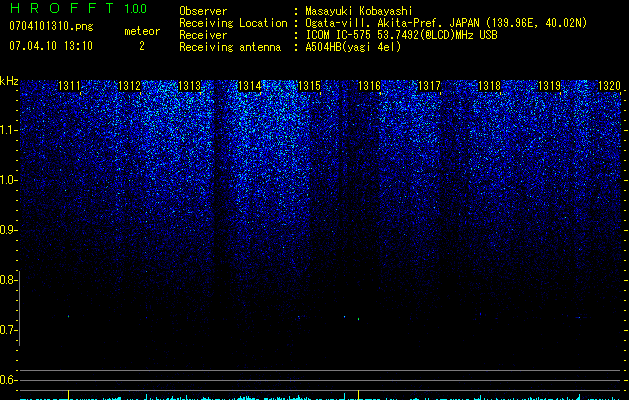Click the 1315 time marker
The image size is (629, 400).
(310, 86)
